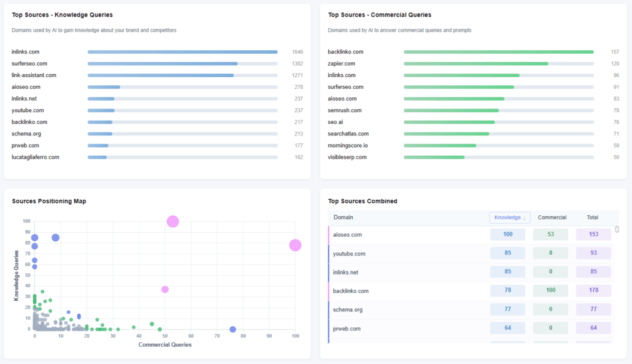Click link-assistant.com domain label
This screenshot has width=632, height=364.
click(34, 75)
